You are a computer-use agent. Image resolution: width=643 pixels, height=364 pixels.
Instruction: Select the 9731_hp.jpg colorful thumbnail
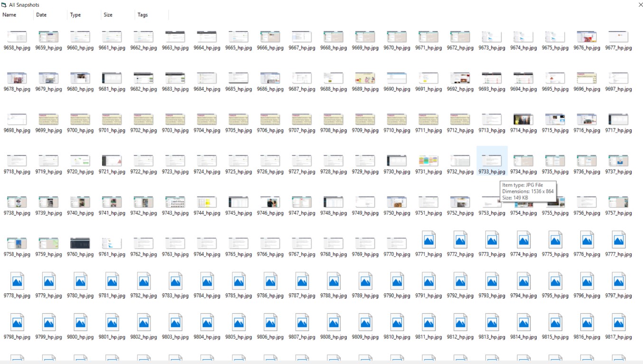(429, 161)
